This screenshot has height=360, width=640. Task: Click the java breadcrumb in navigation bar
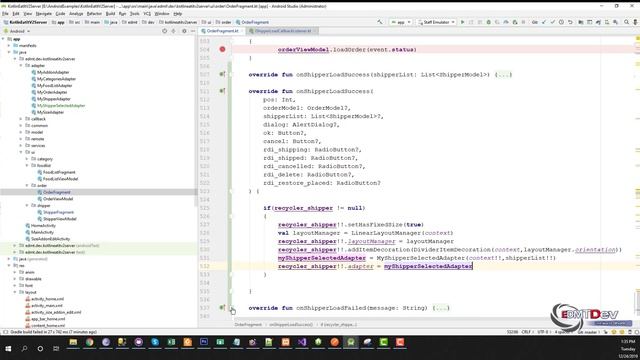click(111, 22)
